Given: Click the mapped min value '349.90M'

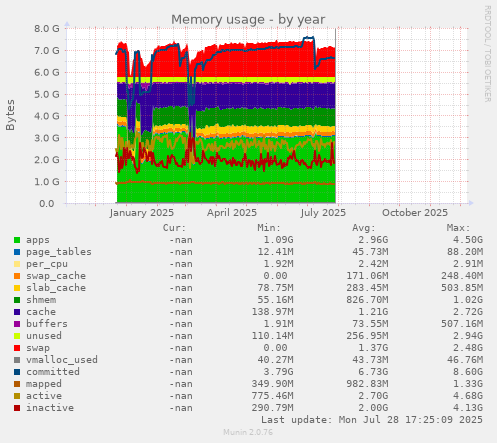Looking at the screenshot, I should (272, 384).
